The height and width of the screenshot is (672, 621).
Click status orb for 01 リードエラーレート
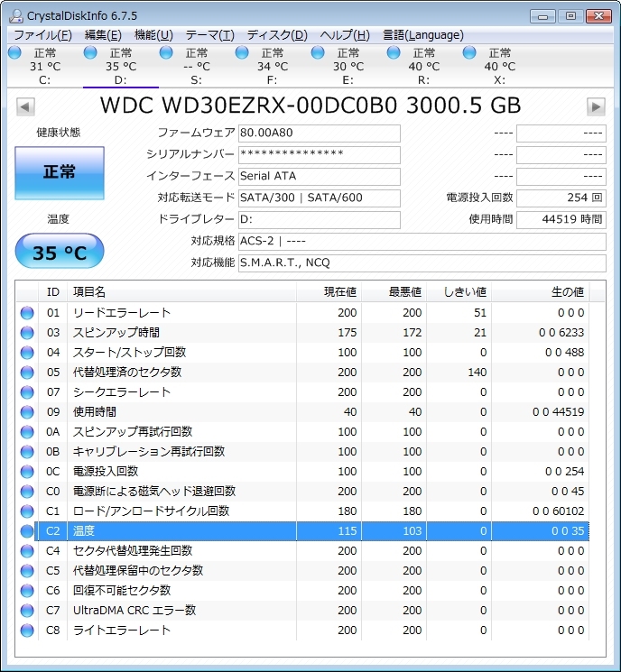coord(27,313)
